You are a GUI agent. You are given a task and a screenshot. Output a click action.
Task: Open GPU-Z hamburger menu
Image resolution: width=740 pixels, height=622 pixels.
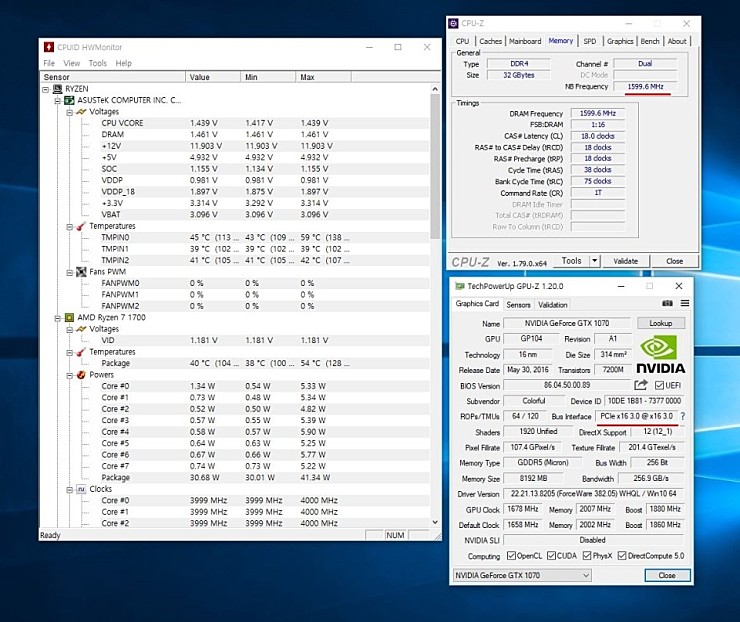(x=685, y=303)
